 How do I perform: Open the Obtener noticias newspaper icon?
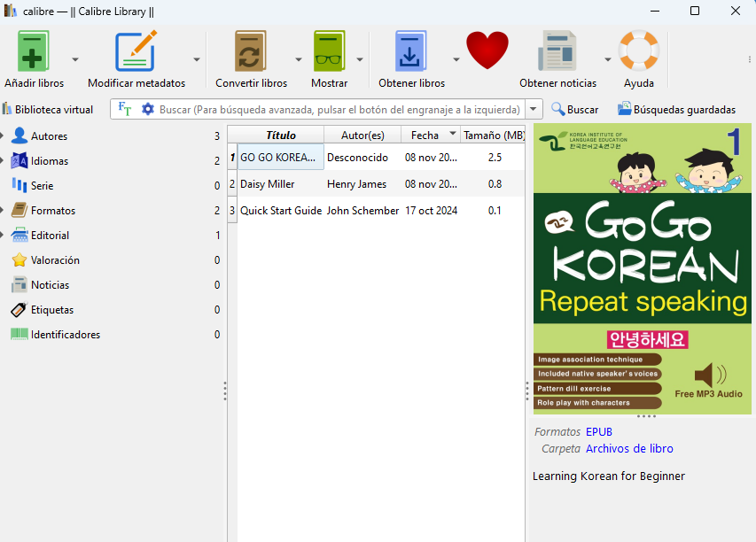pyautogui.click(x=557, y=51)
